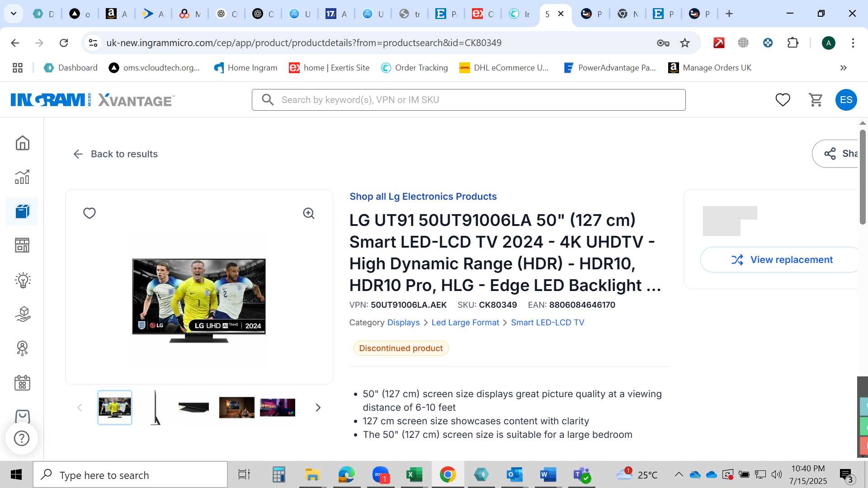Open the Order Tracking bookmark
Screen dimensions: 868x488
coord(414,68)
